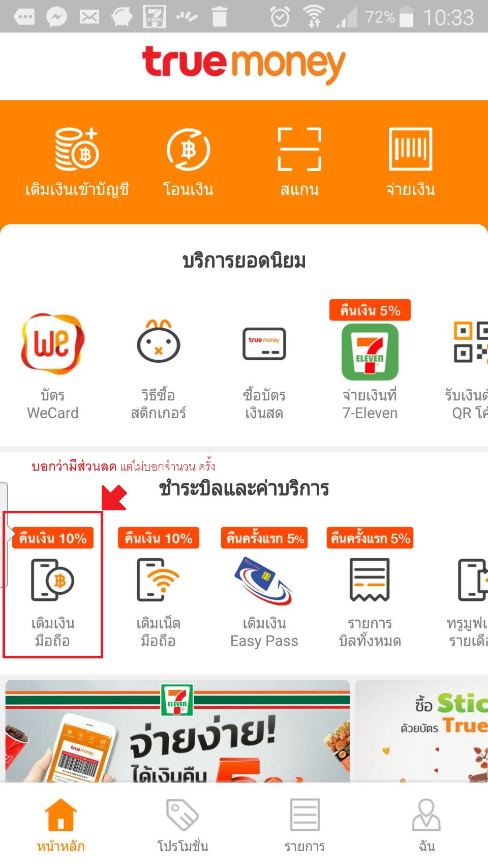Open mobile top-up (เติมเงินมือถือ) icon
The image size is (488, 868).
[53, 580]
